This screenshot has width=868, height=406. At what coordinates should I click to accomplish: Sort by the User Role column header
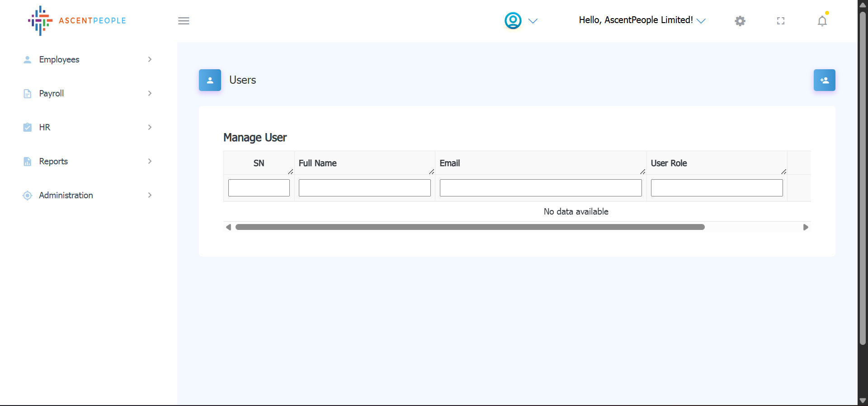tap(669, 163)
